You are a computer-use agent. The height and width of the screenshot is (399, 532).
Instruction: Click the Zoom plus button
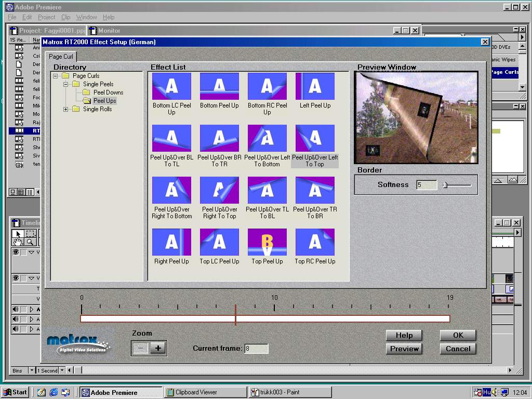158,348
